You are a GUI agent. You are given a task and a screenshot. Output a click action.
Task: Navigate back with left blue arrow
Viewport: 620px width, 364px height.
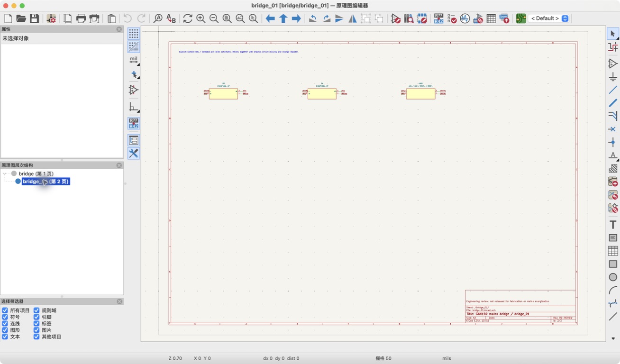click(270, 18)
